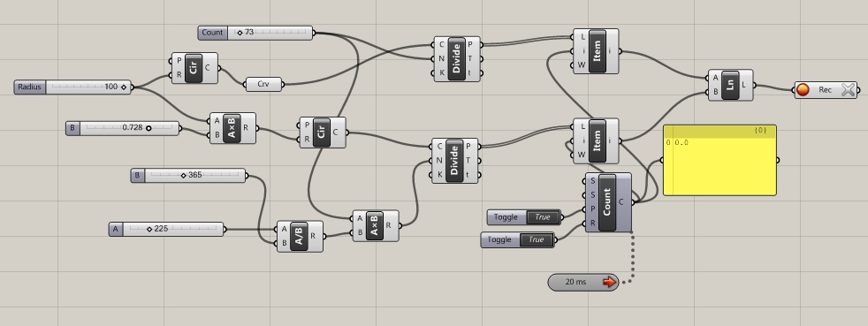Image resolution: width=868 pixels, height=326 pixels.
Task: Select the Crv curve parameter
Action: click(x=264, y=84)
